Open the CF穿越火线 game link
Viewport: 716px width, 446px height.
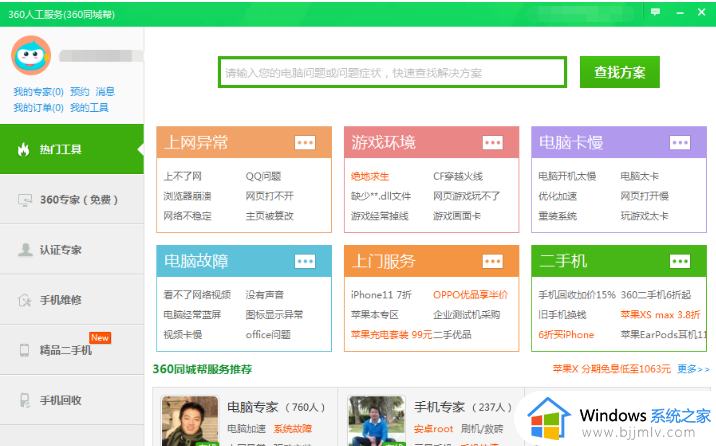coord(458,176)
